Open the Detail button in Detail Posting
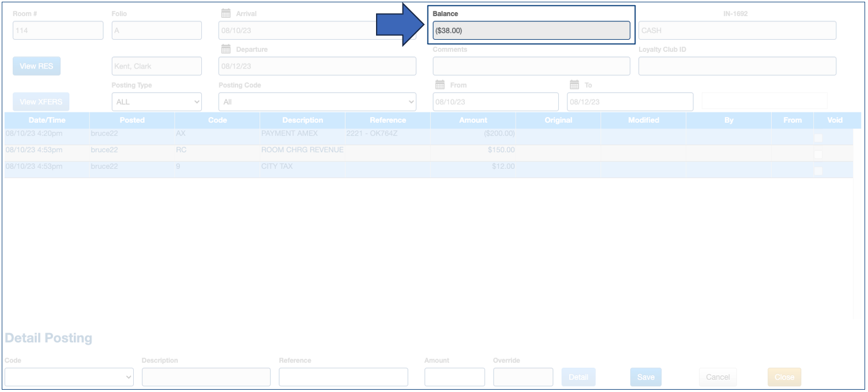868x392 pixels. pos(578,376)
